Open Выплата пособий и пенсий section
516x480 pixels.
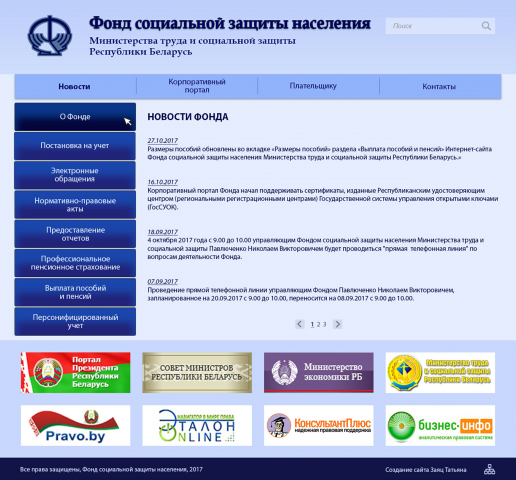tap(75, 292)
